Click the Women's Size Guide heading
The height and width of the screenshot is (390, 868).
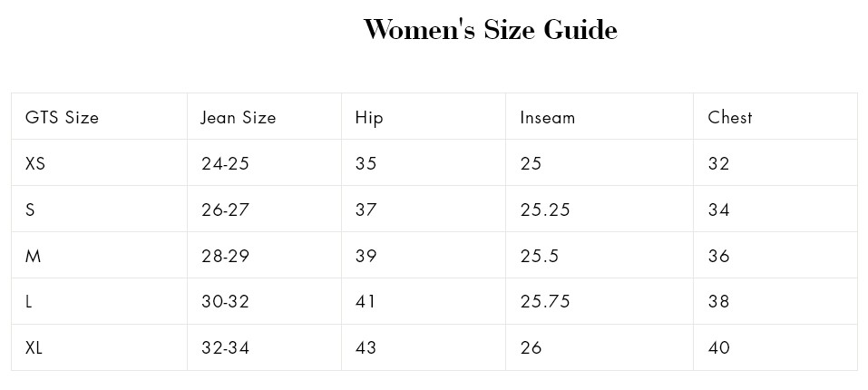click(x=490, y=29)
